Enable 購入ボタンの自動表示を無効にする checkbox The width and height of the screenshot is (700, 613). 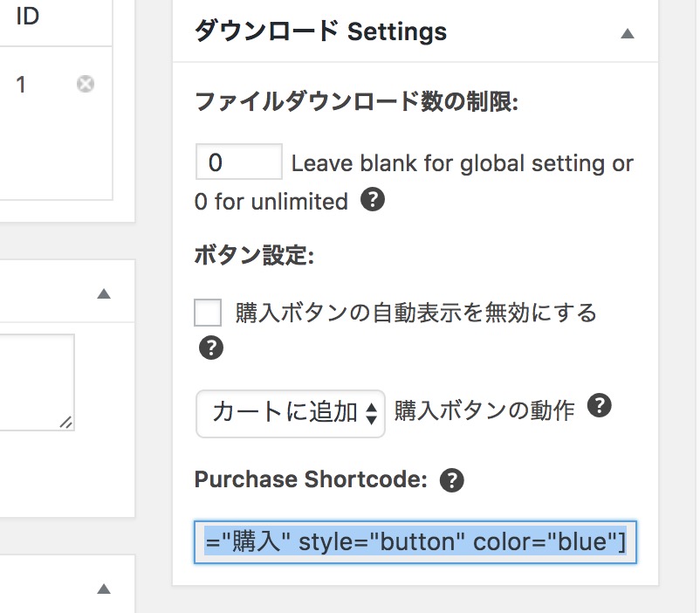tap(208, 313)
